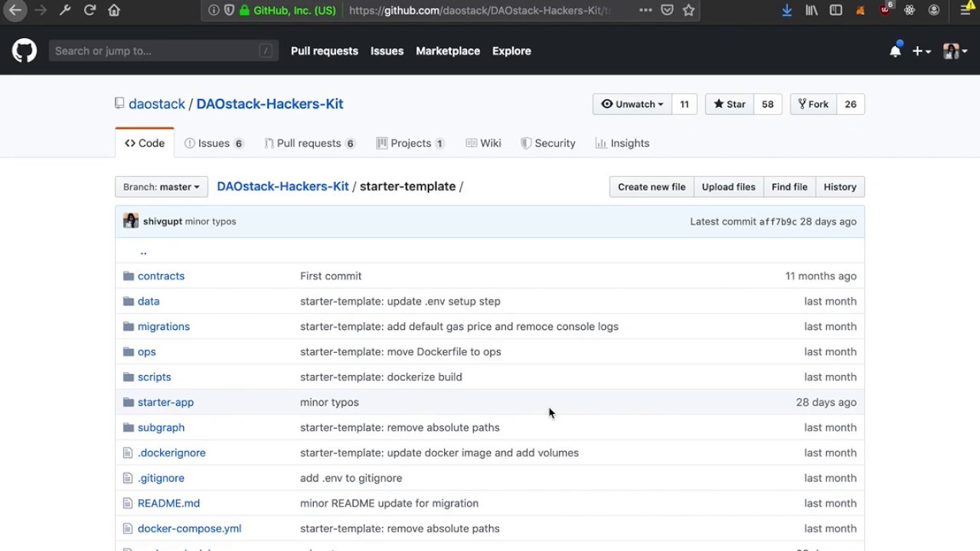Open the Firefox hamburger menu
Viewport: 980px width, 551px height.
pyautogui.click(x=966, y=10)
